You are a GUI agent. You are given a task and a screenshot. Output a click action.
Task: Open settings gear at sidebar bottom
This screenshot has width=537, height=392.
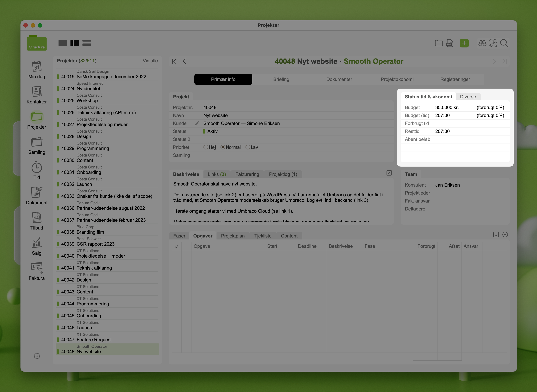point(37,356)
